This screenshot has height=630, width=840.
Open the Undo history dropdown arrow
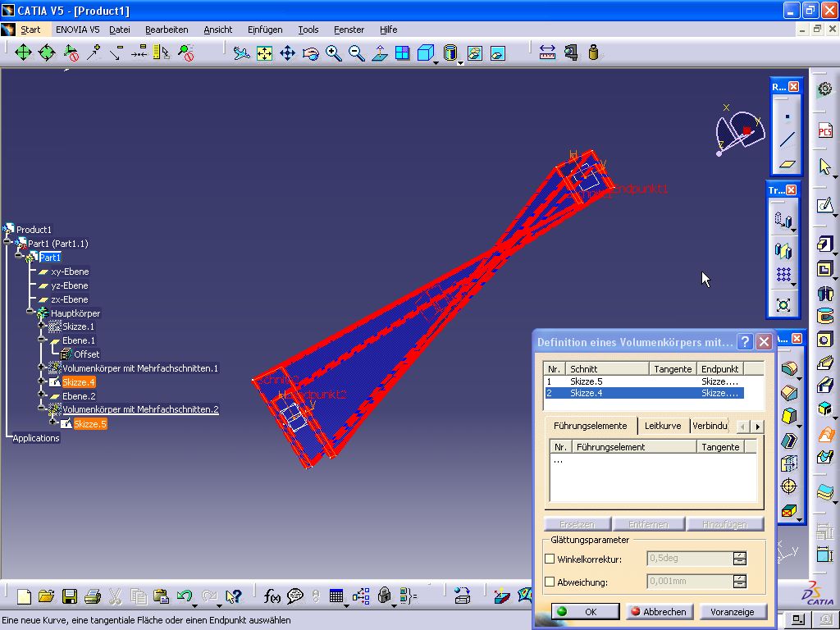(x=195, y=605)
